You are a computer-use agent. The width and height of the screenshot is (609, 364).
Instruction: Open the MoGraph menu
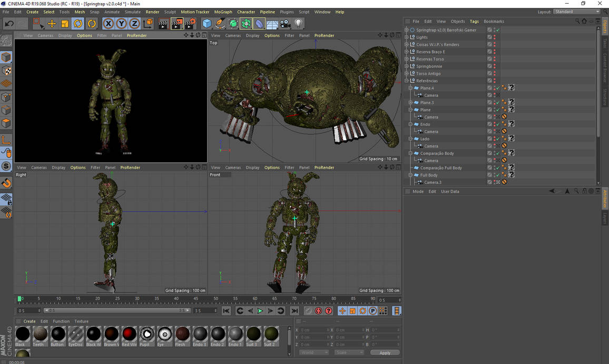coord(223,12)
